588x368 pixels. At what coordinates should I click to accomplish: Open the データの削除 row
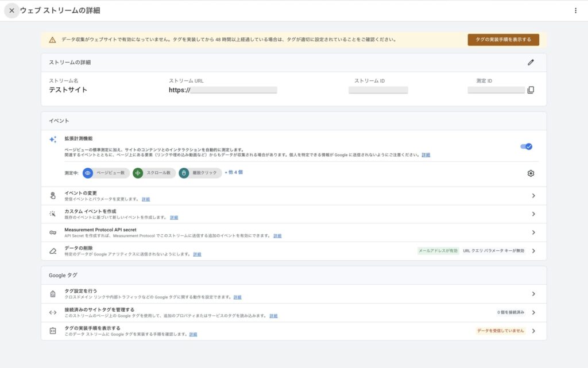tap(533, 251)
